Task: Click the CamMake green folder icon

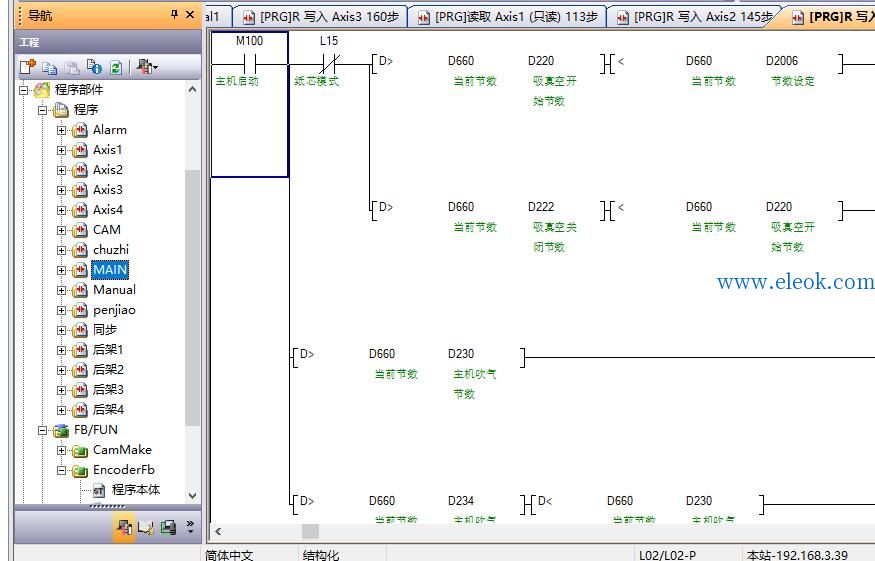Action: [x=80, y=450]
